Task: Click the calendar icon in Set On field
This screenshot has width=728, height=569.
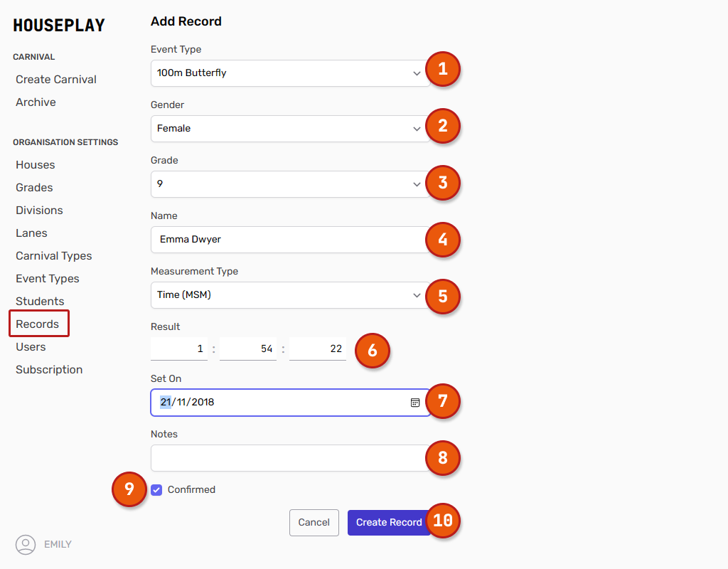Action: point(415,403)
